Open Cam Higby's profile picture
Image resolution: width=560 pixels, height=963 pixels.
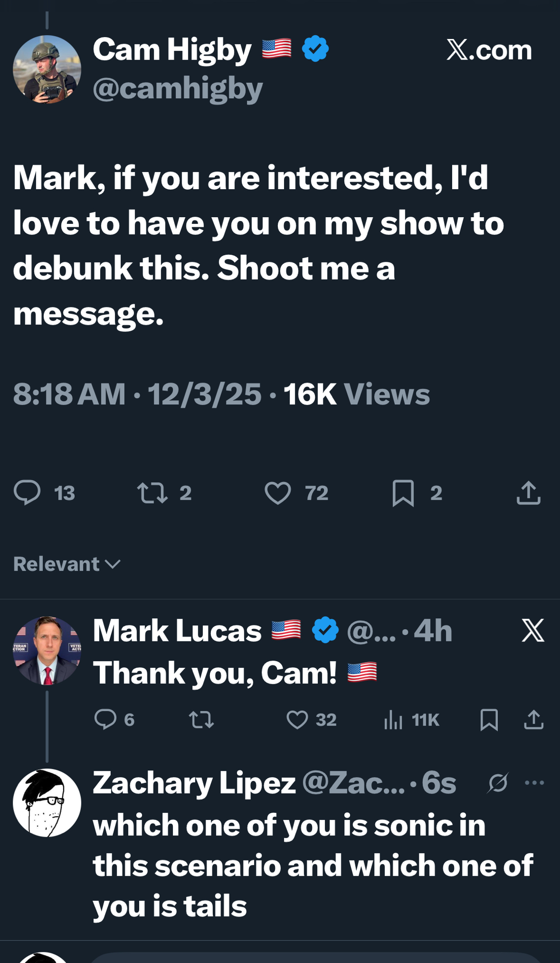[x=47, y=69]
